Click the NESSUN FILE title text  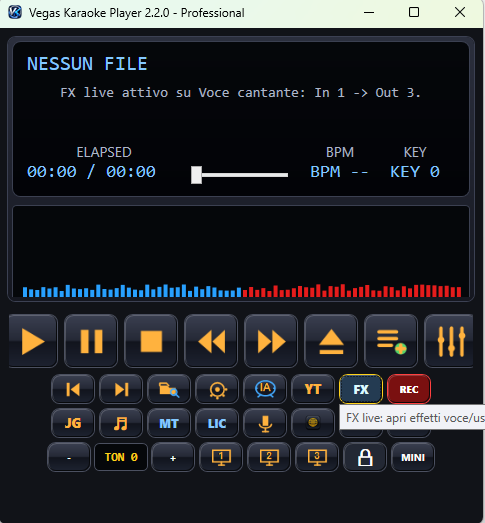click(x=87, y=64)
